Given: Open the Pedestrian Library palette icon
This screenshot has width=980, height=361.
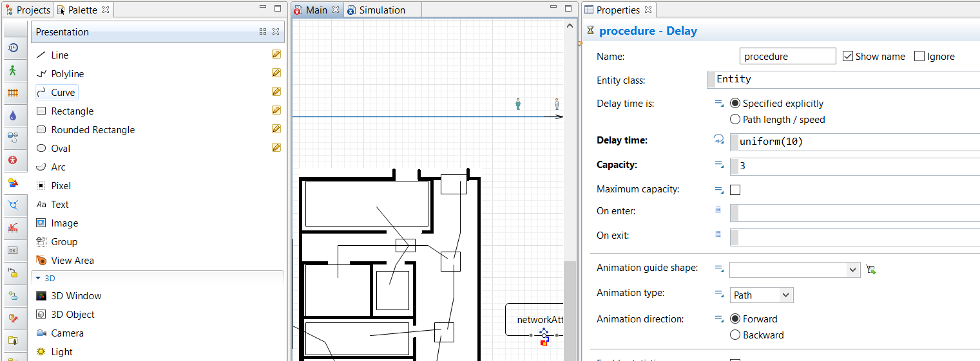Looking at the screenshot, I should pos(13,70).
